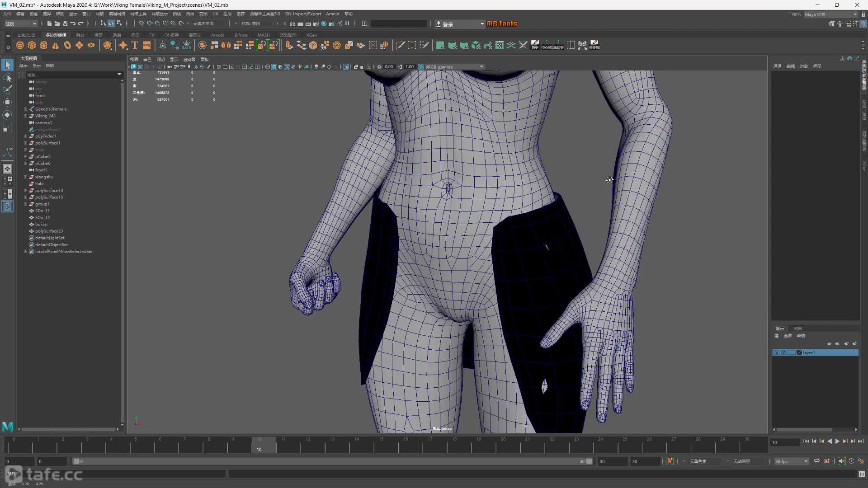Image resolution: width=868 pixels, height=488 pixels.
Task: Expand the pCylinder1 node
Action: tap(26, 136)
